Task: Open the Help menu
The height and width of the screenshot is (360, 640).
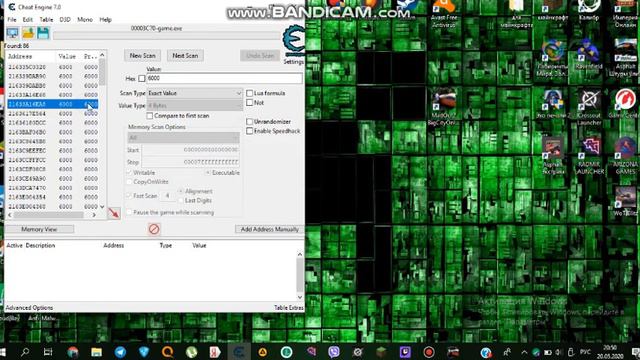Action: pos(105,20)
